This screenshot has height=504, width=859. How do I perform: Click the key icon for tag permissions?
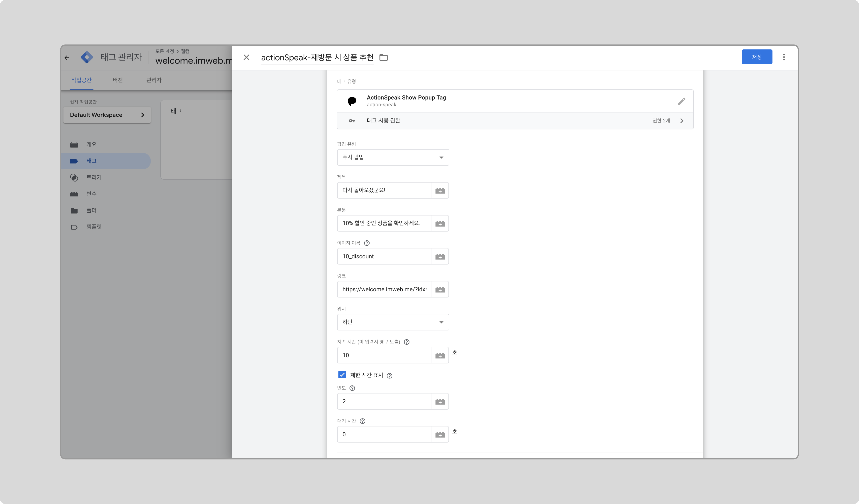click(352, 121)
